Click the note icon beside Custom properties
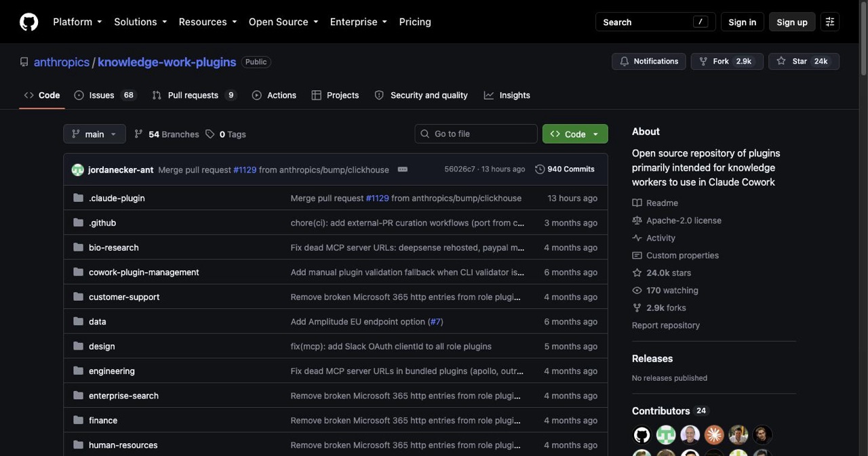868x456 pixels. click(x=637, y=255)
